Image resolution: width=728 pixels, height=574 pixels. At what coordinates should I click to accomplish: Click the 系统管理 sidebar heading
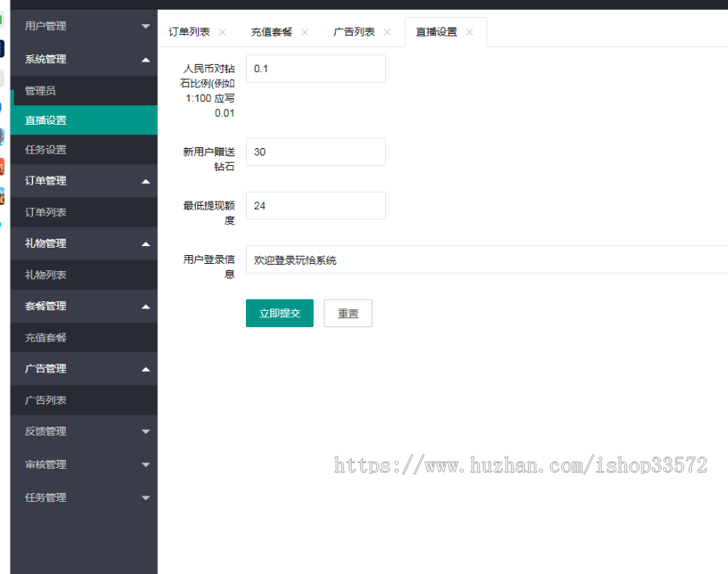[84, 59]
